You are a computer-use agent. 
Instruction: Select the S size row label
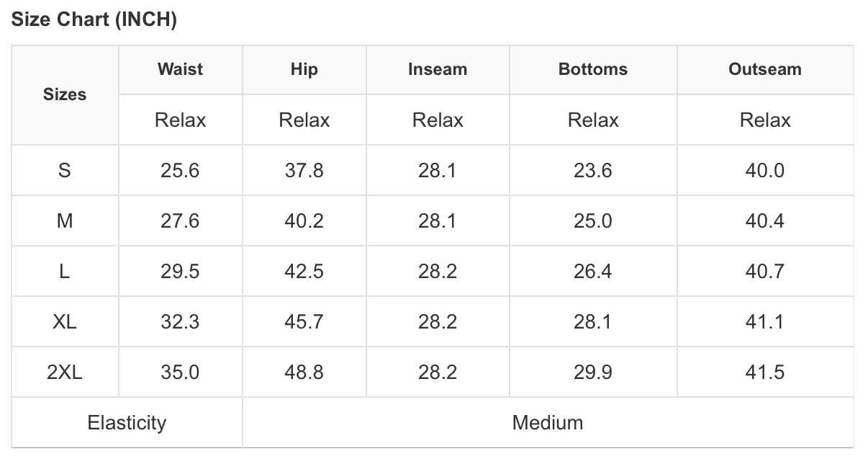[x=65, y=171]
